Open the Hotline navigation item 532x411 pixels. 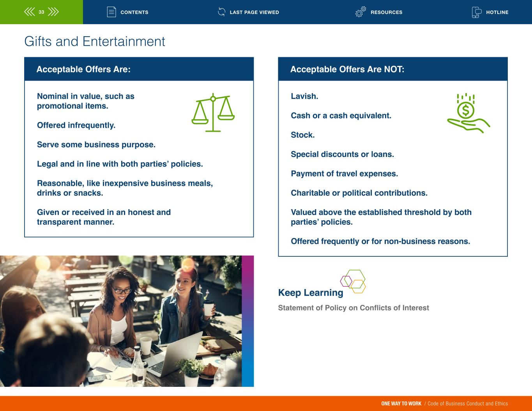click(x=497, y=12)
